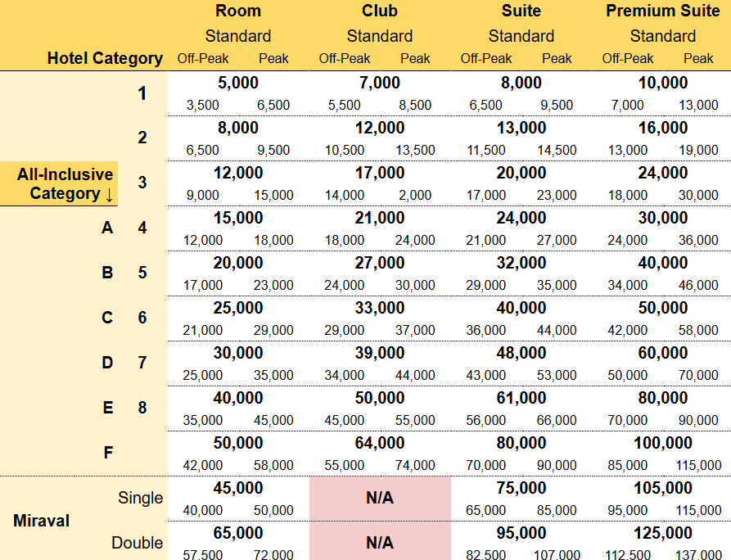Click the Miraval Double row label
The image size is (731, 560).
pyautogui.click(x=138, y=543)
